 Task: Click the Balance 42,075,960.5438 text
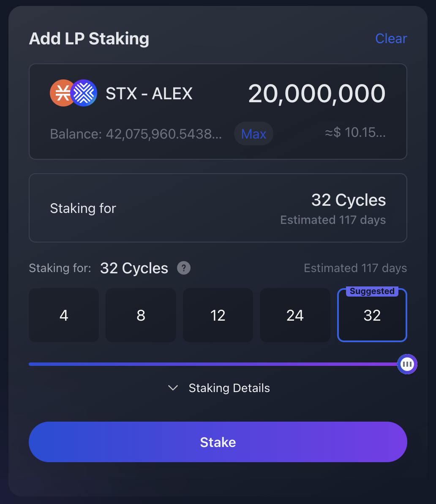click(136, 134)
